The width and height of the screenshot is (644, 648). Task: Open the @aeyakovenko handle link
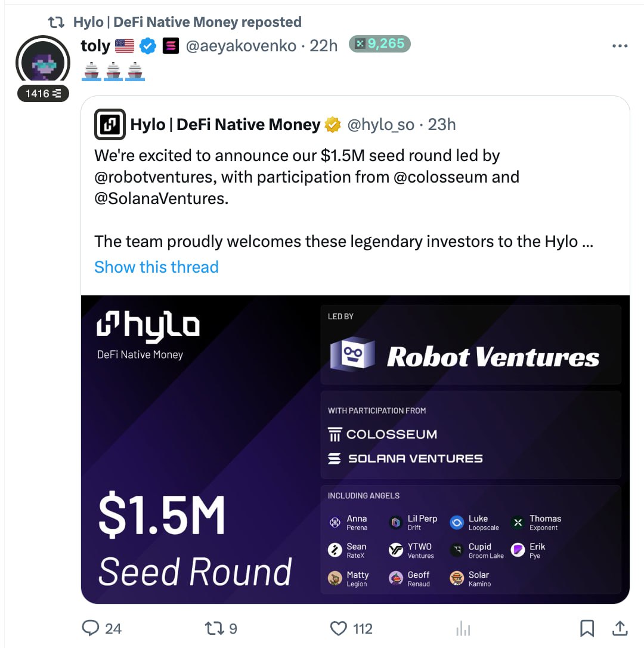[x=241, y=46]
